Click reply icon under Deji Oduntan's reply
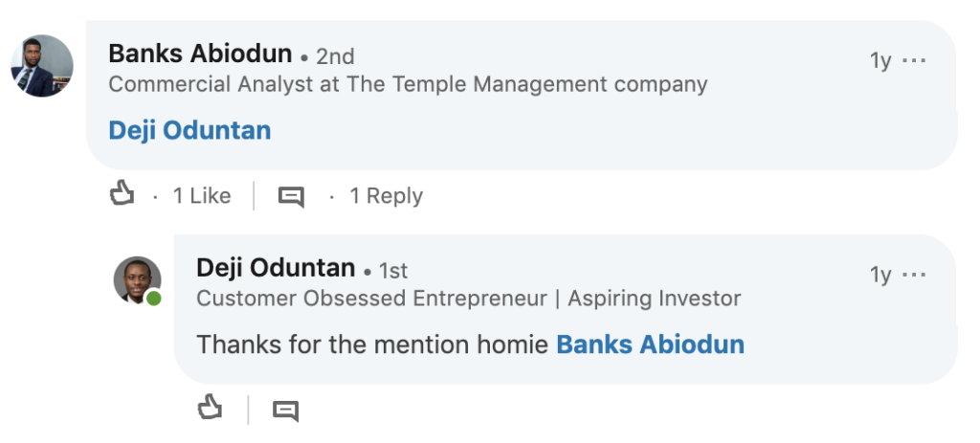The height and width of the screenshot is (443, 980). pyautogui.click(x=285, y=410)
